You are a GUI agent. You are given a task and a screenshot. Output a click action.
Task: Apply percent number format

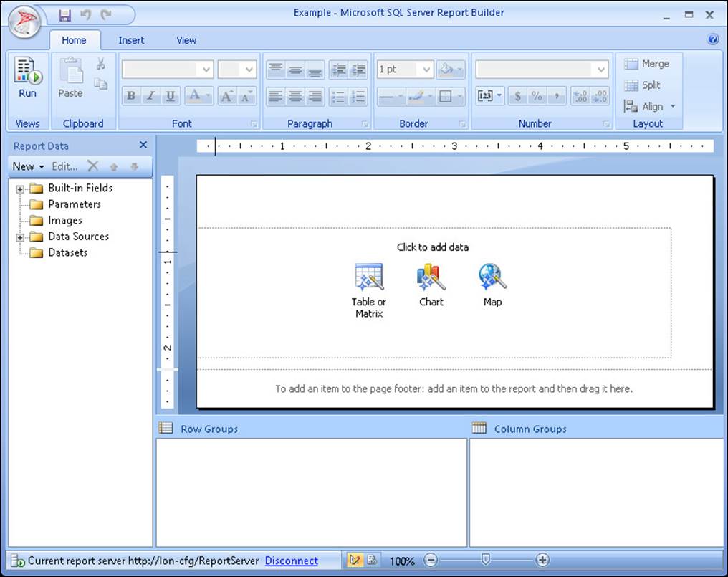(x=537, y=96)
